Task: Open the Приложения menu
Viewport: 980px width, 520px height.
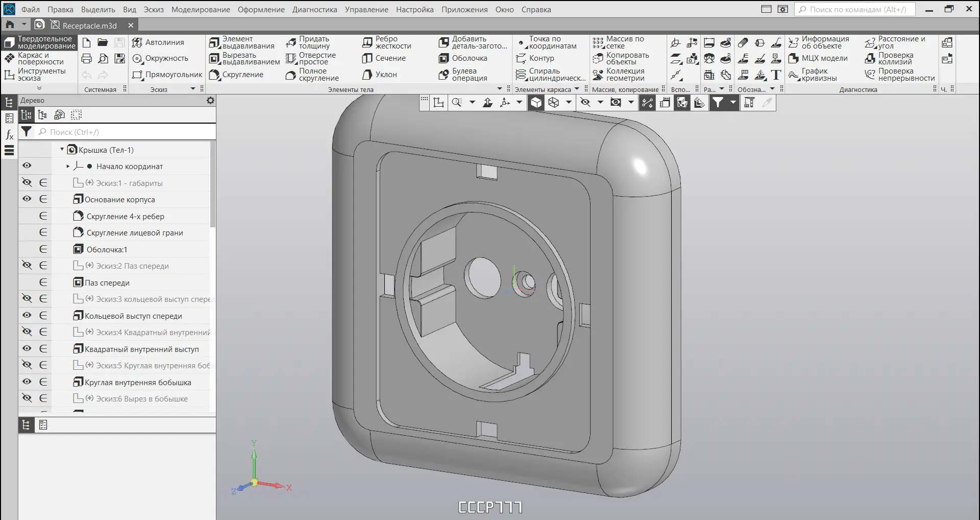Action: click(464, 10)
